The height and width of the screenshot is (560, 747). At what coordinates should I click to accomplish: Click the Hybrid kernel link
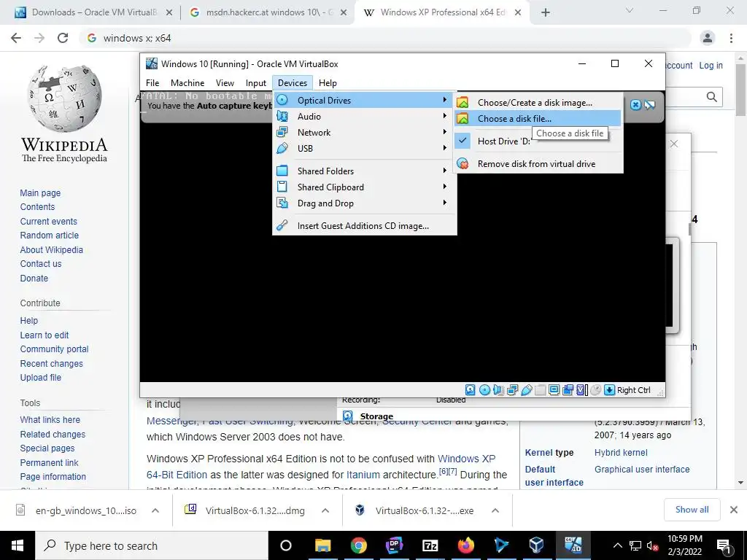pyautogui.click(x=621, y=453)
